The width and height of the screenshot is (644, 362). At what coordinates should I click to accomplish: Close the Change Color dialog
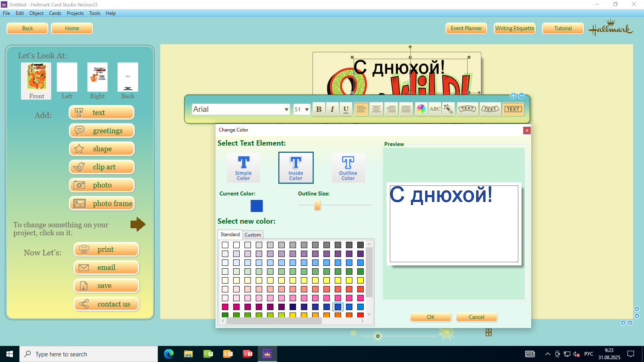click(x=526, y=130)
